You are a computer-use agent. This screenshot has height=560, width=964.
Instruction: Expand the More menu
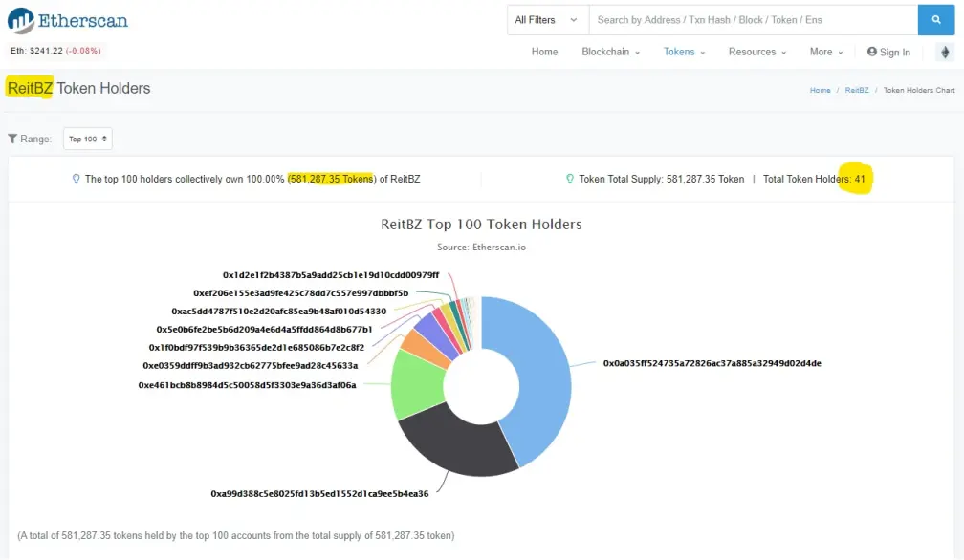[825, 52]
